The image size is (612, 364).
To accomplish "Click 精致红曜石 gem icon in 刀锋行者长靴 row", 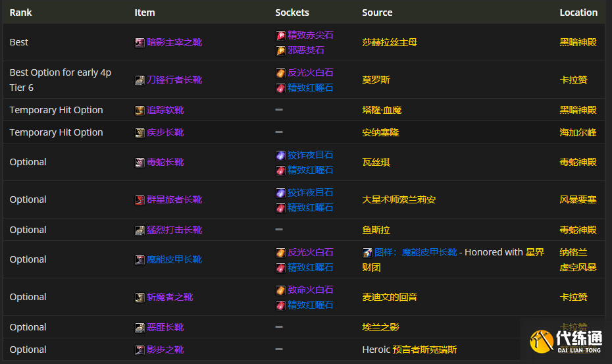I will (x=280, y=88).
